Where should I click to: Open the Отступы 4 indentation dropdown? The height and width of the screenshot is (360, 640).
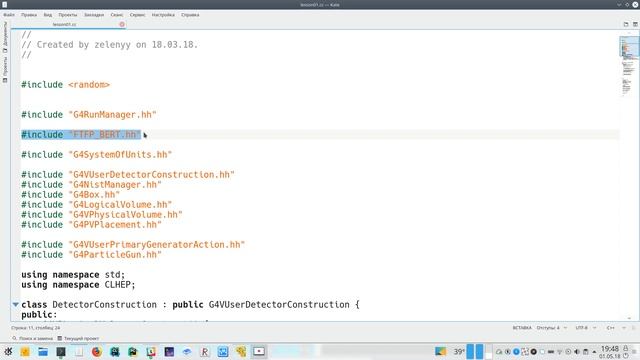[x=551, y=328]
